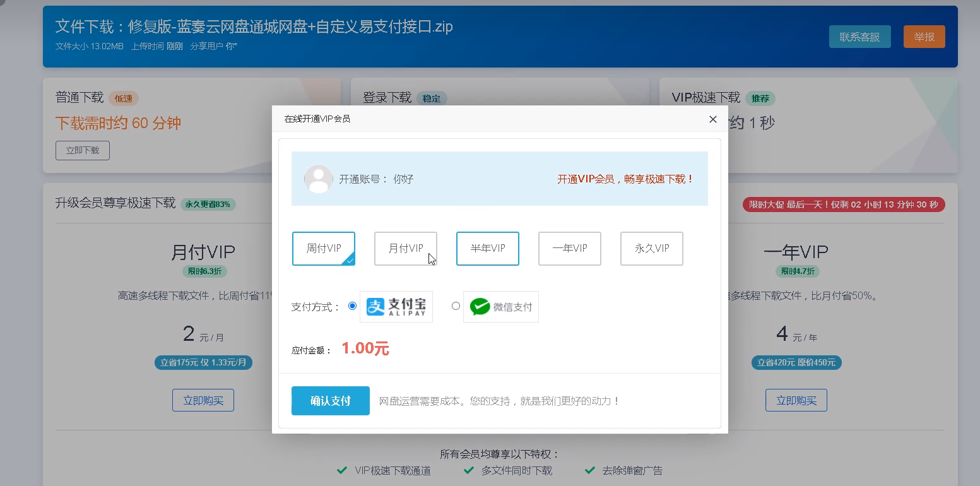Click the VIP极速下载 heading

[706, 98]
